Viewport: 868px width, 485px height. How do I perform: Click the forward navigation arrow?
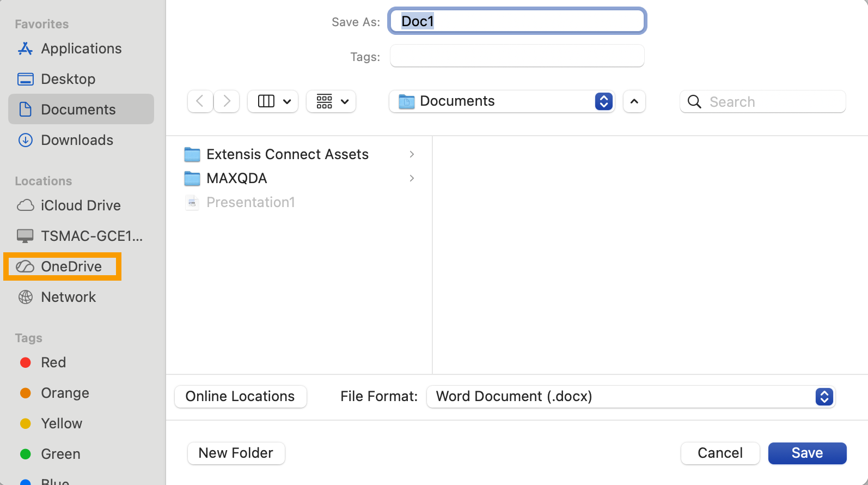(227, 101)
